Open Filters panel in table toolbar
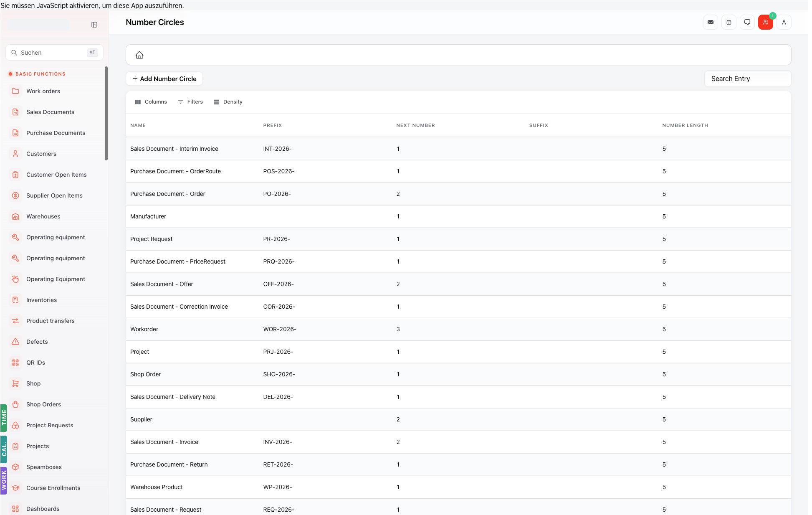 point(190,102)
